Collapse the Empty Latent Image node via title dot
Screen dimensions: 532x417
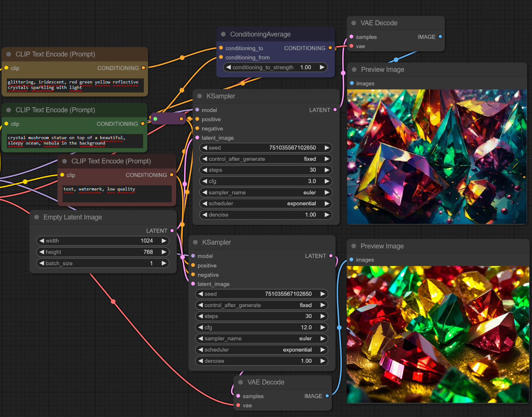tap(37, 217)
